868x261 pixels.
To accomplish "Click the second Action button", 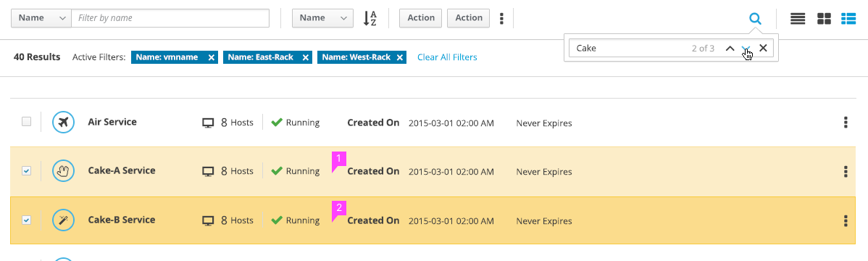I will [468, 17].
